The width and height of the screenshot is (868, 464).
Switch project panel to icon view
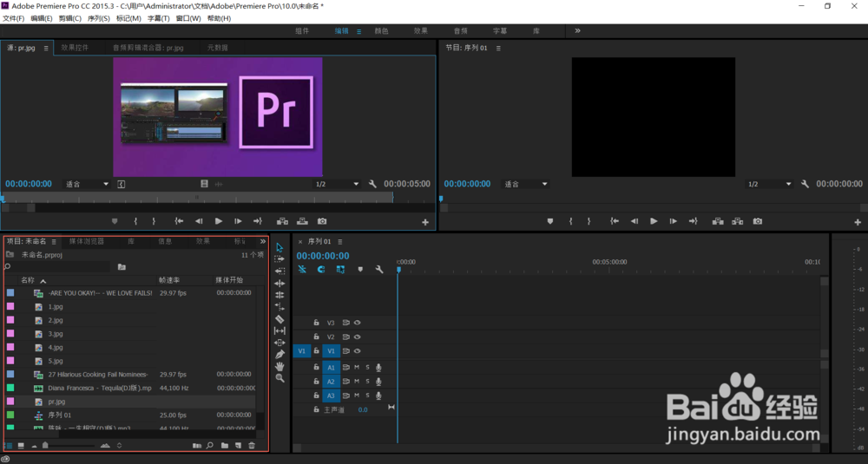[x=21, y=446]
